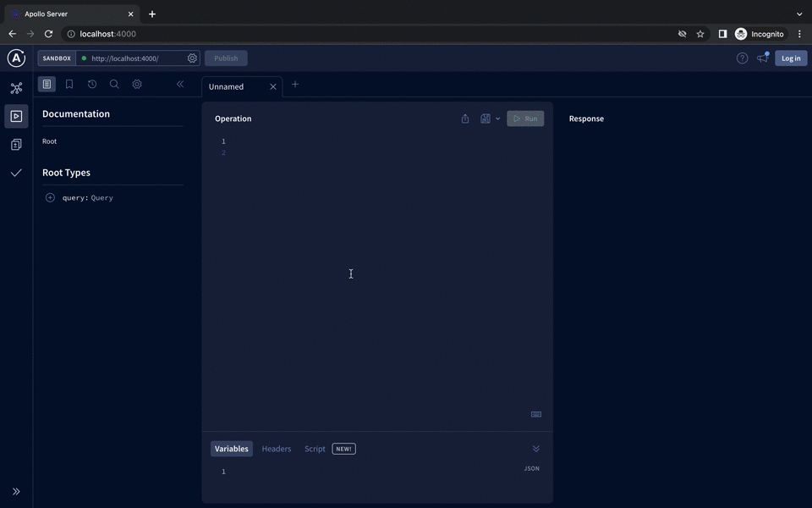Click the Root documentation link

tap(49, 141)
